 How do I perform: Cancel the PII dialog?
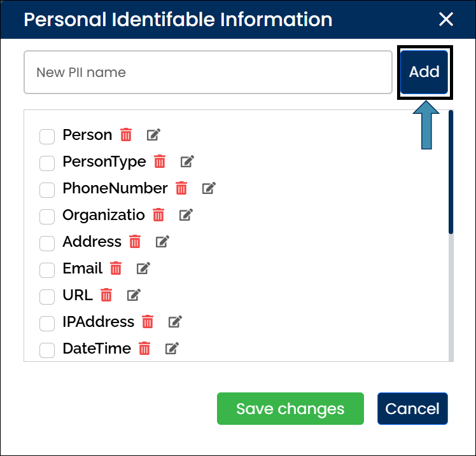pos(412,408)
